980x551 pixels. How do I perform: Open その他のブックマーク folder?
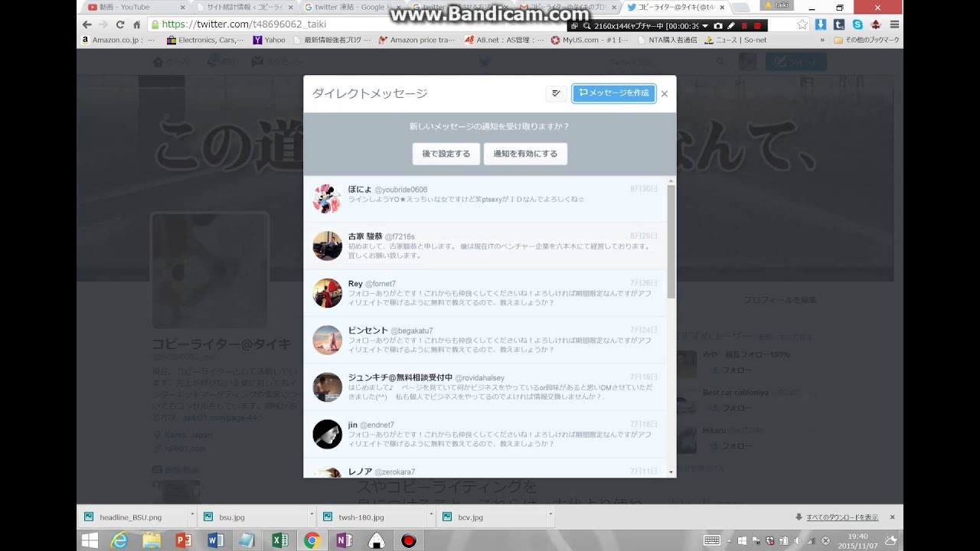coord(867,40)
